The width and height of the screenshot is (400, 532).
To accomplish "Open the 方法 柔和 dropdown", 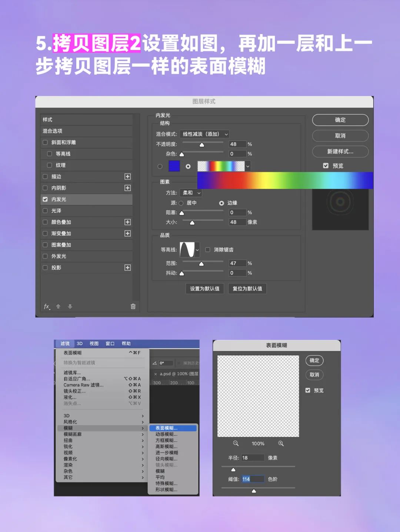I will pos(191,193).
